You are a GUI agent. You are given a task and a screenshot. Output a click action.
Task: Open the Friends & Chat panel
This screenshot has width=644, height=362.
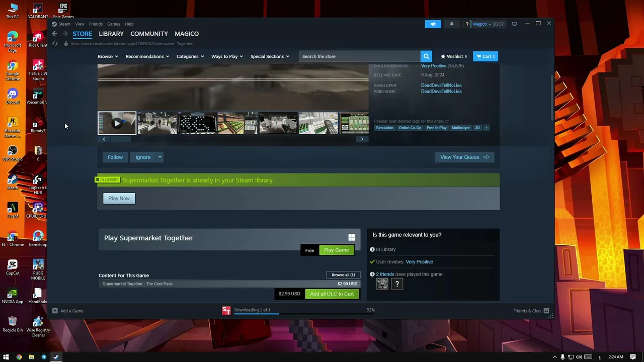(x=531, y=311)
